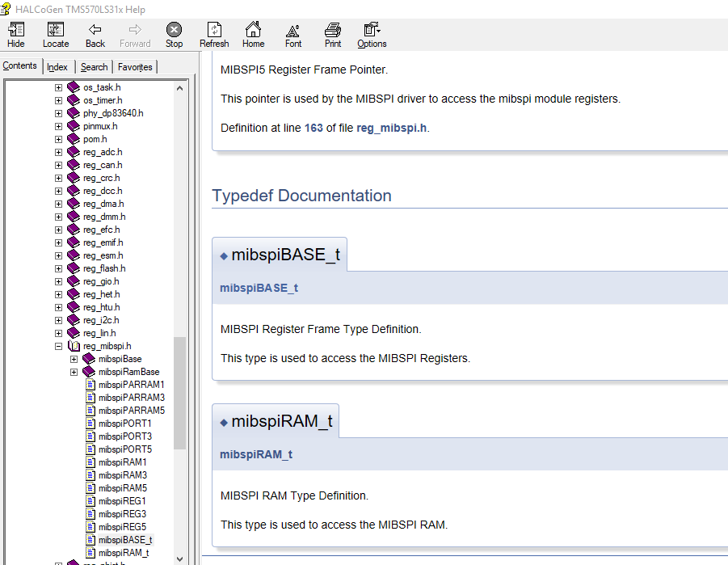The image size is (728, 565).
Task: Select mibspiREG5 in the tree
Action: 122,527
